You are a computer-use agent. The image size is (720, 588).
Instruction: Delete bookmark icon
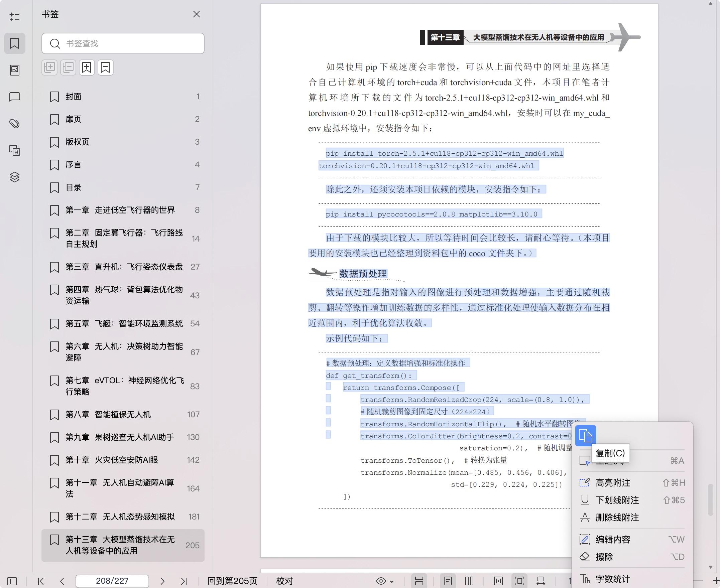[105, 67]
